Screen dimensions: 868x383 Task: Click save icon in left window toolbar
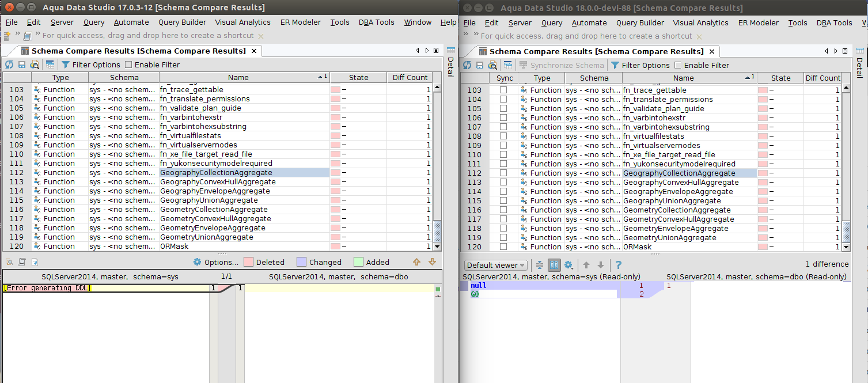(22, 65)
